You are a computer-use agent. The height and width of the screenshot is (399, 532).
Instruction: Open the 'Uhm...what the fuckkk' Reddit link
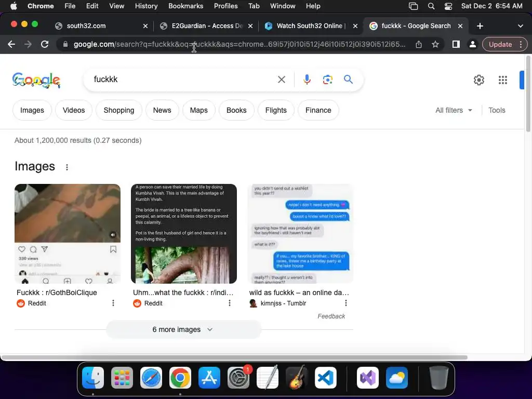tap(183, 292)
